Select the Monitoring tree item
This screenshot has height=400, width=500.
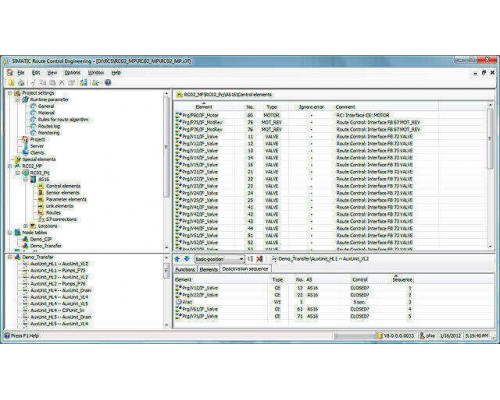[x=49, y=133]
